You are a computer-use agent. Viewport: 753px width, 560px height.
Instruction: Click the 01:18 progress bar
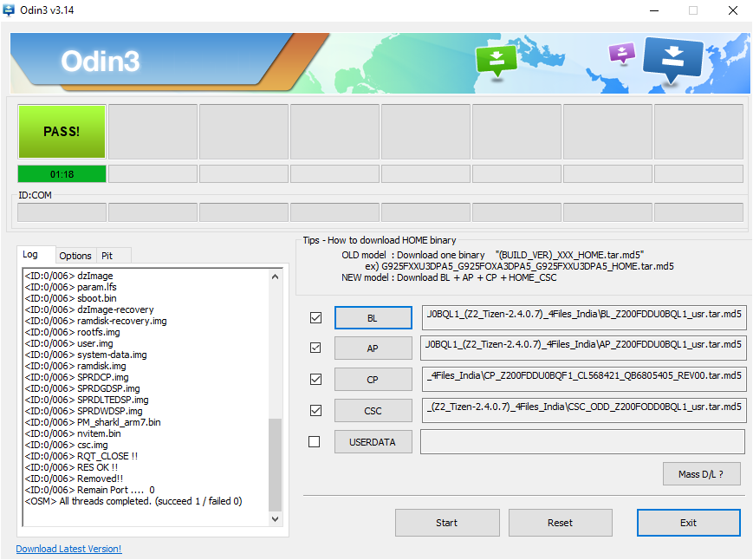point(62,174)
